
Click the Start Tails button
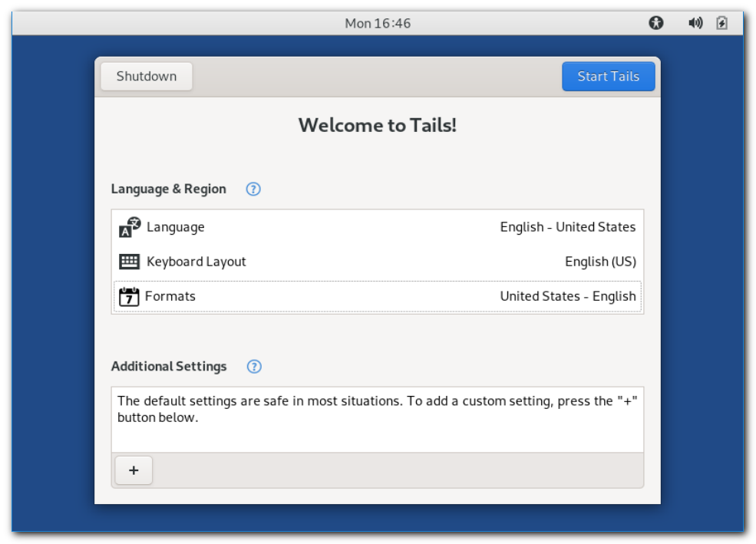pos(608,77)
